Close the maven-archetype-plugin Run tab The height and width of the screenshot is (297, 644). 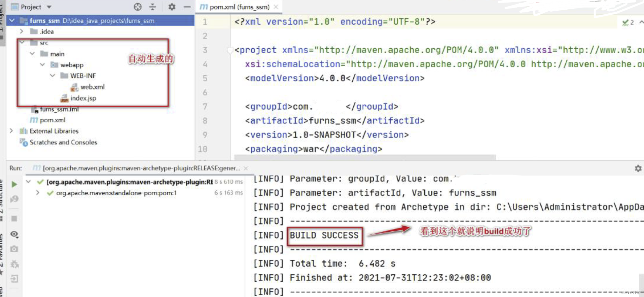246,168
